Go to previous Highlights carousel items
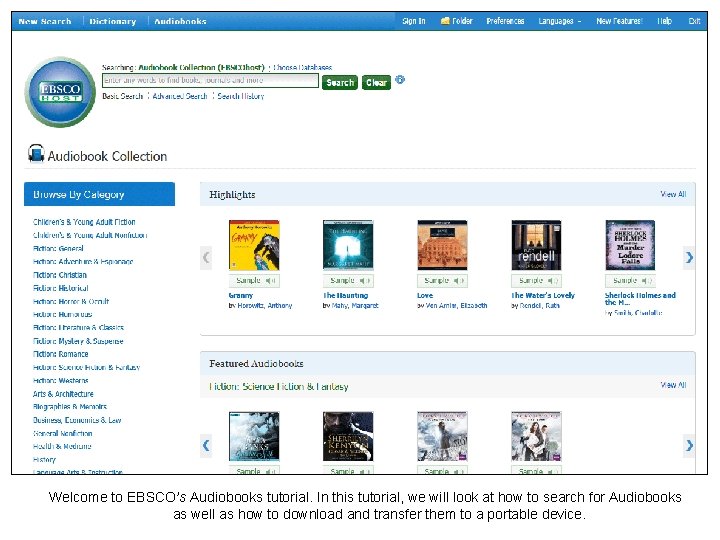Viewport: 720px width, 540px height. [x=206, y=258]
